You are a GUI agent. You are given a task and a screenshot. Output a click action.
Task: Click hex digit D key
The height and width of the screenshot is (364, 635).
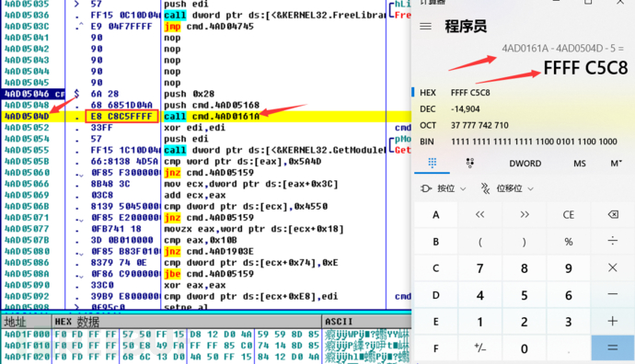coord(435,294)
